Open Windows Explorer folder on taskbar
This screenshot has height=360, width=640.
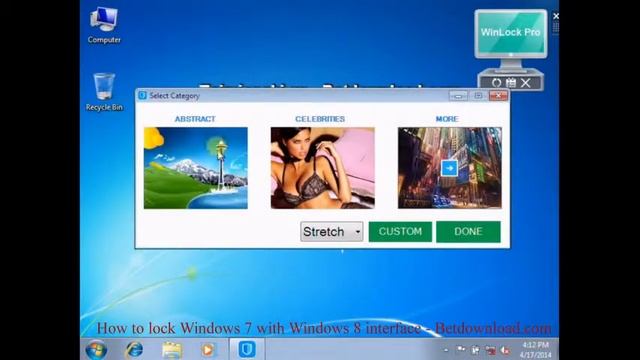tap(172, 350)
